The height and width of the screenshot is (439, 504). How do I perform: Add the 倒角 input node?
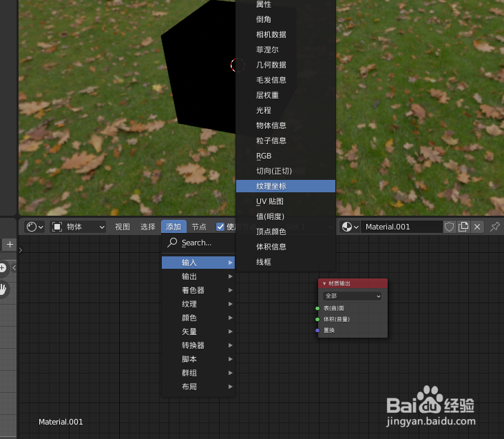(x=286, y=19)
